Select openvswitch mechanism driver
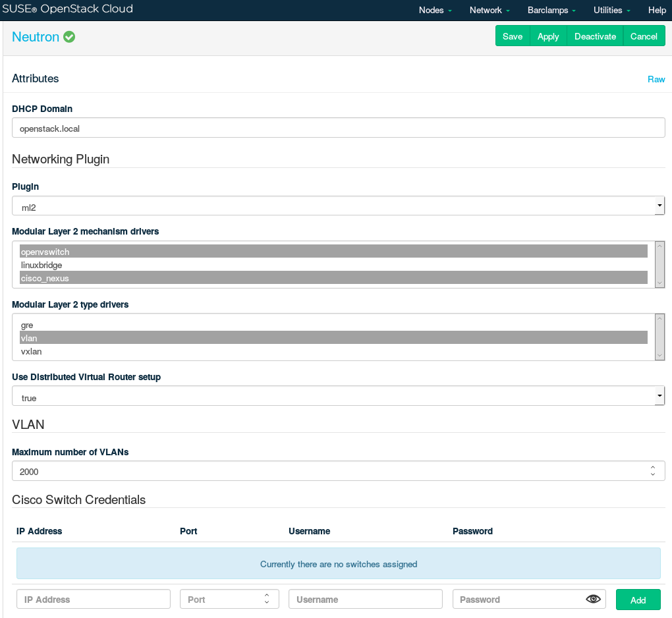The width and height of the screenshot is (672, 618). (333, 252)
